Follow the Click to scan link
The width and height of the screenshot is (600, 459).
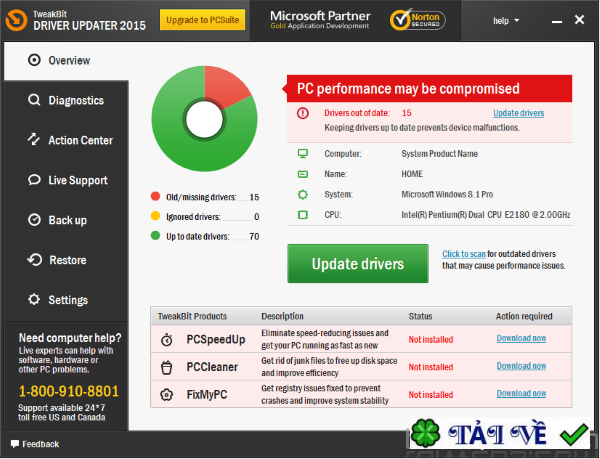464,254
